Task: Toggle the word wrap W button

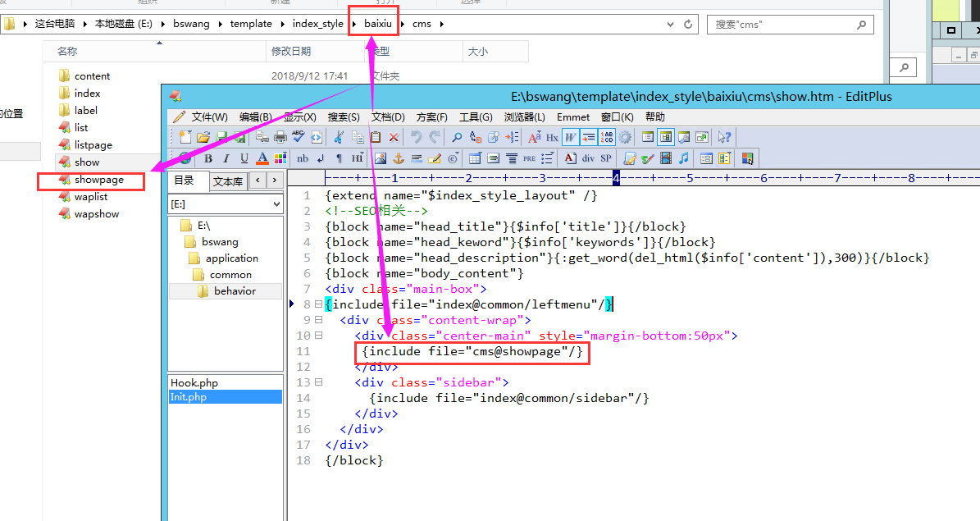Action: 571,137
